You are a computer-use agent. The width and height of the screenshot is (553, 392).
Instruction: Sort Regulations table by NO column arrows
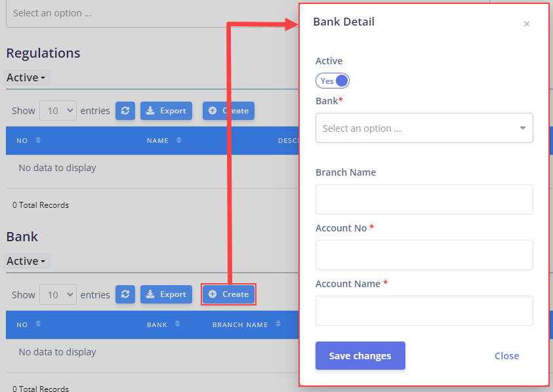pos(38,140)
